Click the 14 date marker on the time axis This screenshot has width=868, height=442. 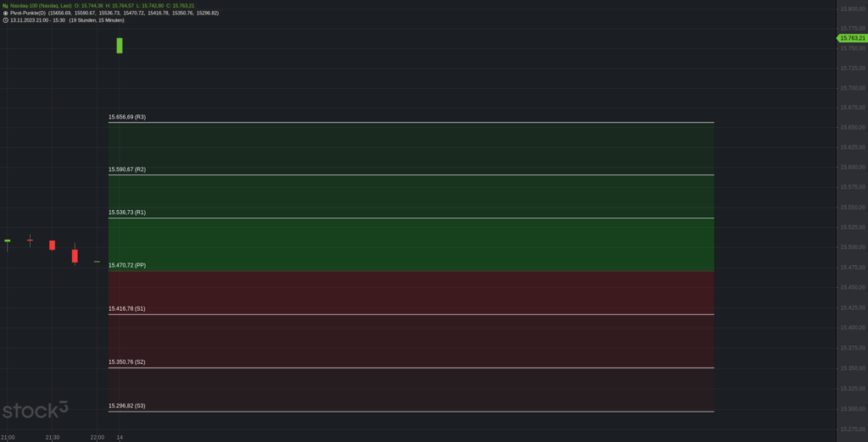click(x=120, y=438)
